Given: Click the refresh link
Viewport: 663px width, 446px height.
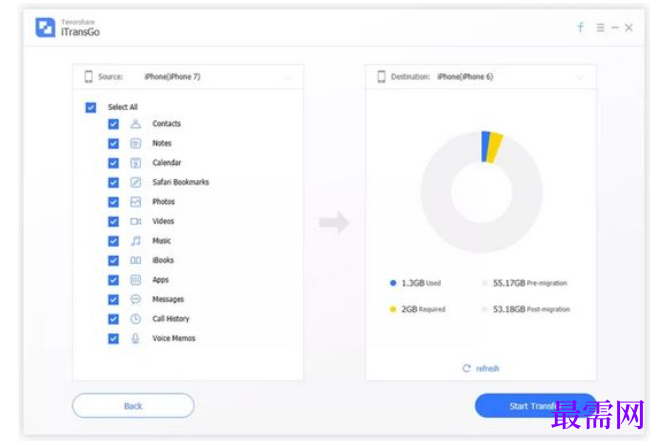Looking at the screenshot, I should pyautogui.click(x=488, y=369).
